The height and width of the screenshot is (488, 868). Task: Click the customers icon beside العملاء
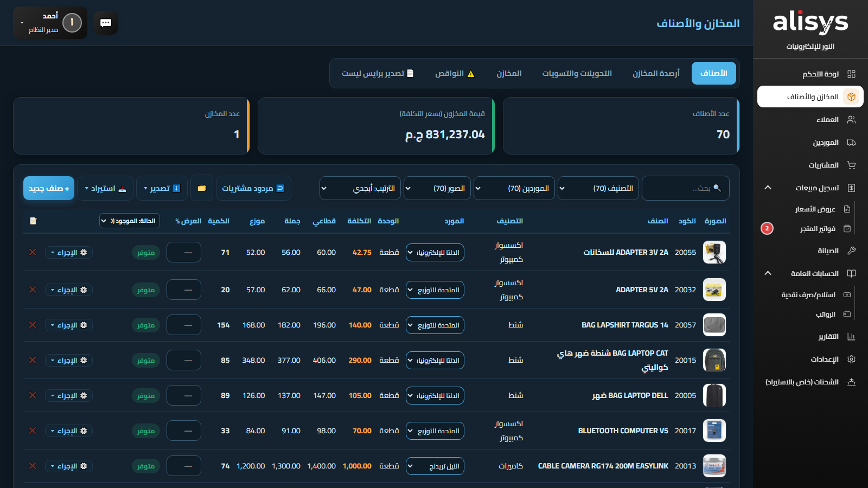point(851,119)
